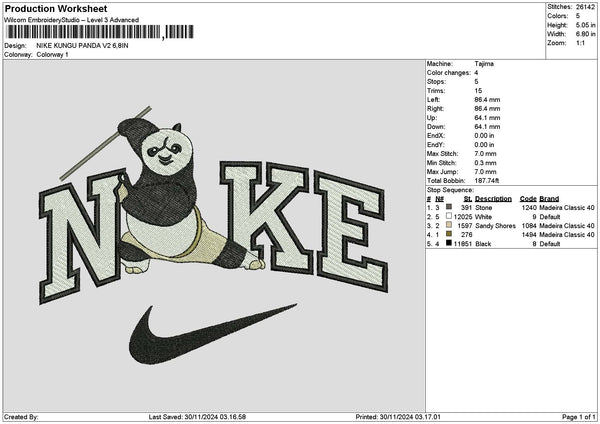This screenshot has height=424, width=600.
Task: Click design name 'NIKE KUNGU PANDA V2 6,8IN'
Action: 82,46
